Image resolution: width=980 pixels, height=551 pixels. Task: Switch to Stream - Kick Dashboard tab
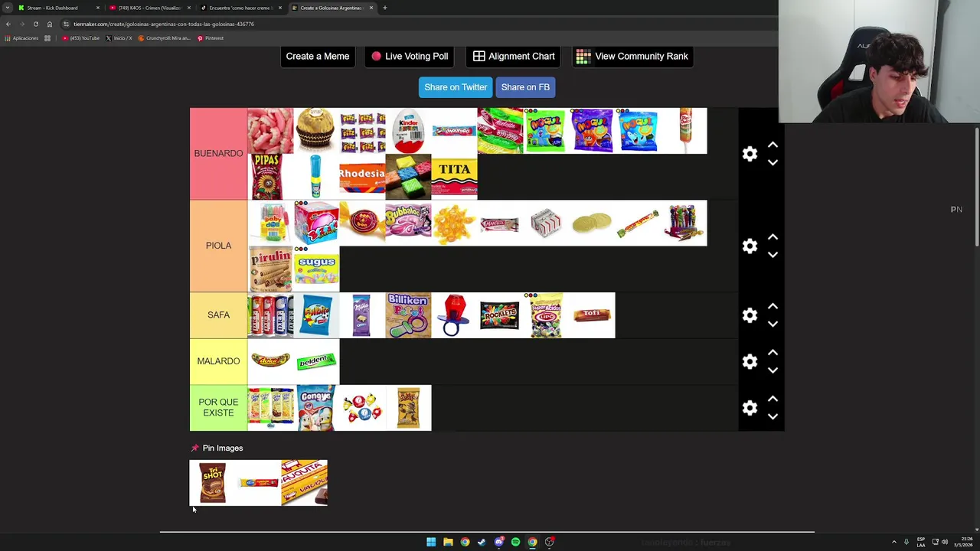click(59, 8)
